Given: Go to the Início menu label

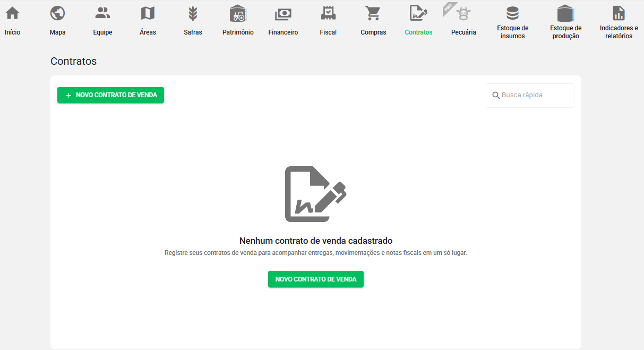Looking at the screenshot, I should [x=12, y=32].
